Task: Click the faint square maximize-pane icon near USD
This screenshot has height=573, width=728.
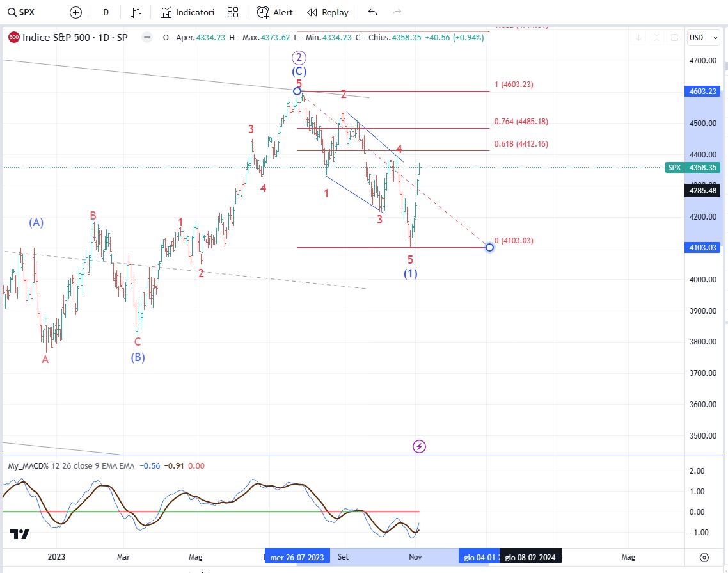Action: coord(675,38)
